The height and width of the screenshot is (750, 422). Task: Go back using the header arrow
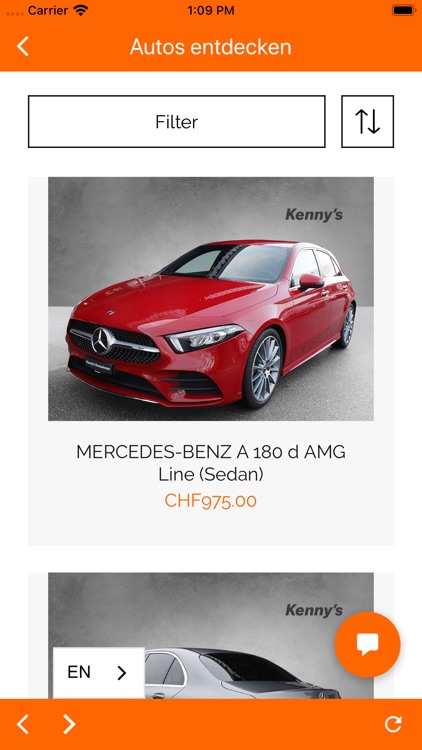click(x=22, y=47)
